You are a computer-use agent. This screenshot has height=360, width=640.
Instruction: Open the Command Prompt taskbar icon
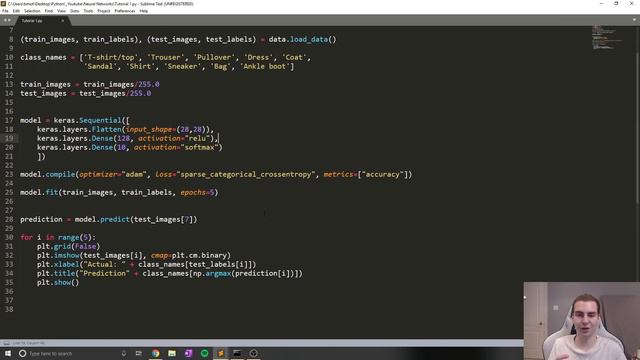pyautogui.click(x=237, y=353)
